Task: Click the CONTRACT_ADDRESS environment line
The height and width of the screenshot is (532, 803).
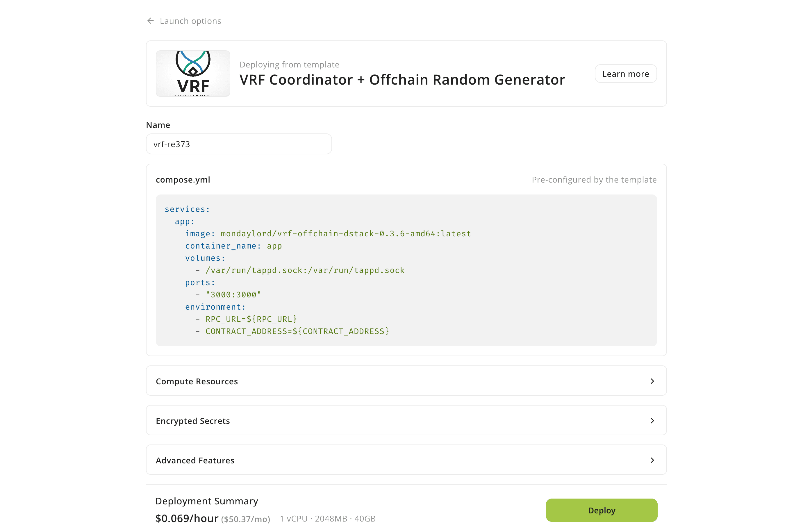Action: 297,331
